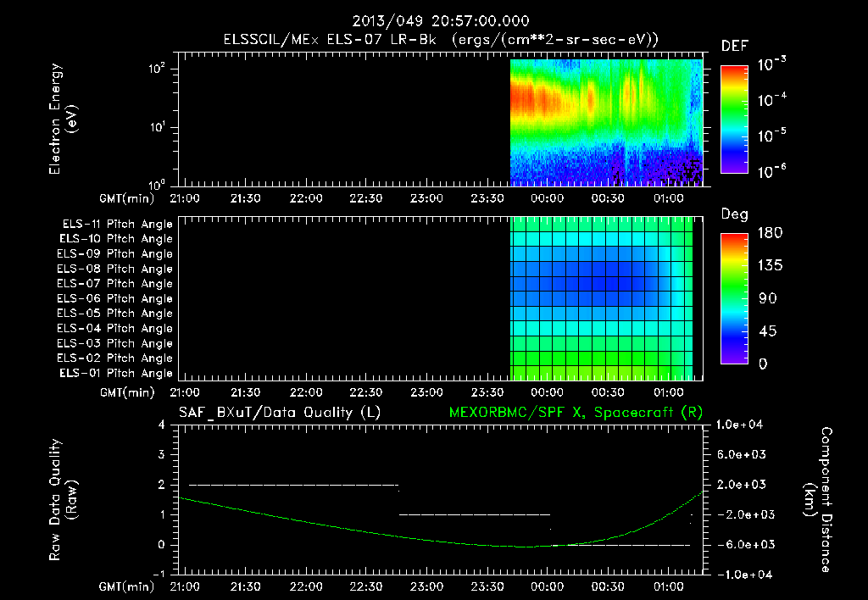Click the Deg pitch-angle color scale bar
Screen dimensions: 868x600
(x=734, y=298)
